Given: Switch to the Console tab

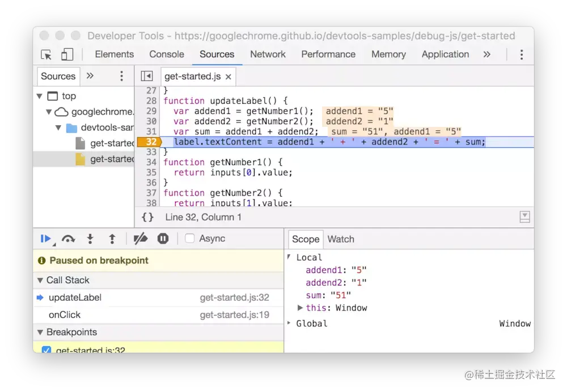Looking at the screenshot, I should (x=167, y=54).
